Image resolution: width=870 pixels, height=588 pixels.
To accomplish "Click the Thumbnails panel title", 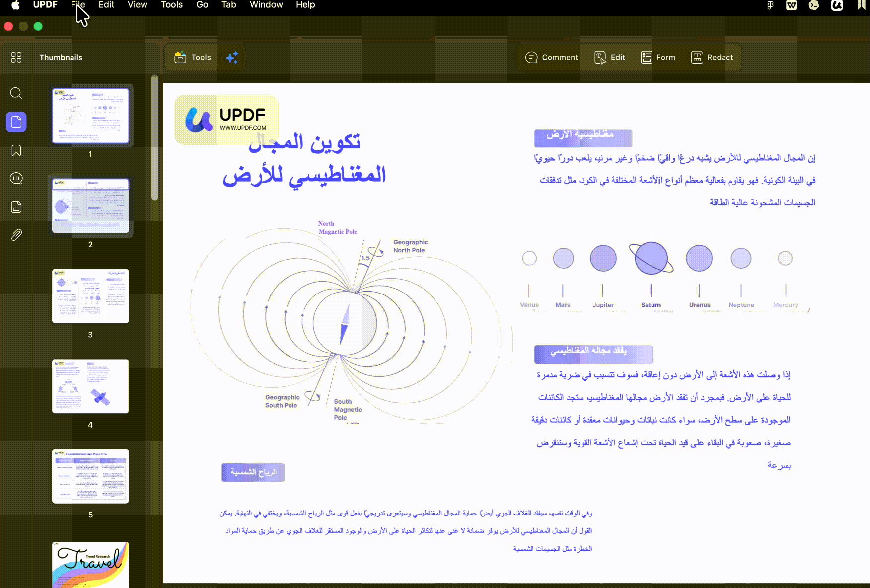I will 61,58.
